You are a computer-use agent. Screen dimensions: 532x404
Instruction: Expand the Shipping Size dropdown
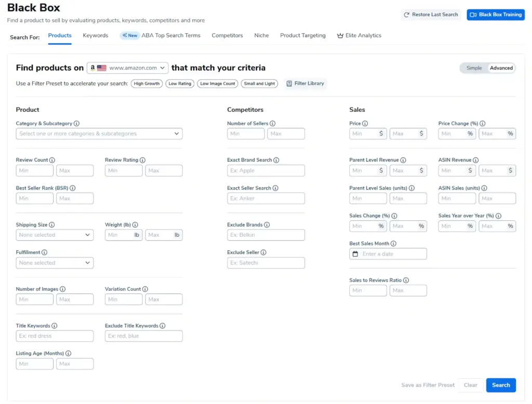pyautogui.click(x=55, y=235)
